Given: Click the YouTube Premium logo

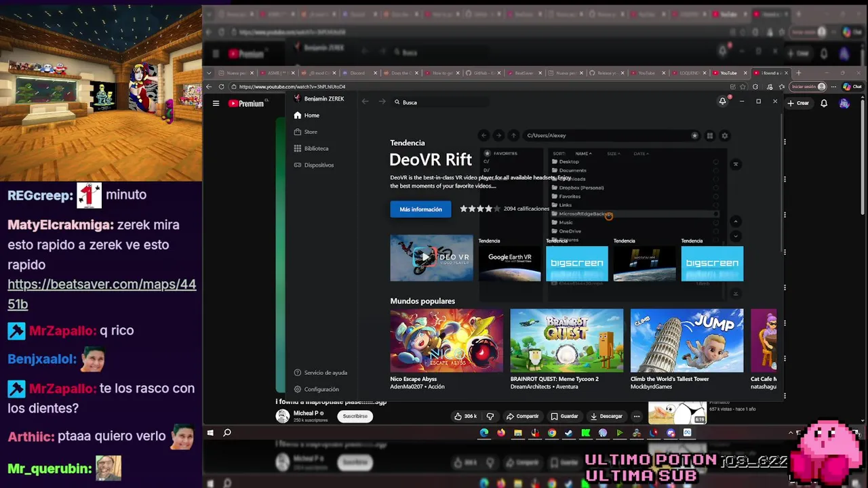Looking at the screenshot, I should coord(245,103).
